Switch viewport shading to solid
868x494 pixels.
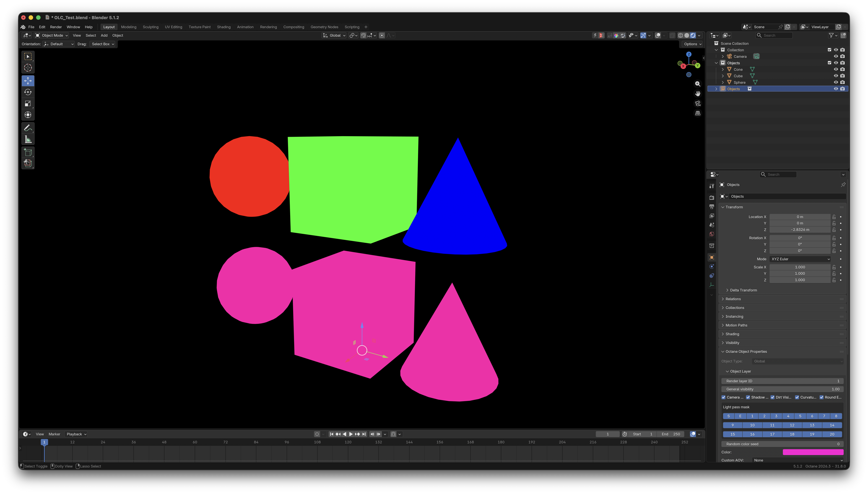point(686,35)
